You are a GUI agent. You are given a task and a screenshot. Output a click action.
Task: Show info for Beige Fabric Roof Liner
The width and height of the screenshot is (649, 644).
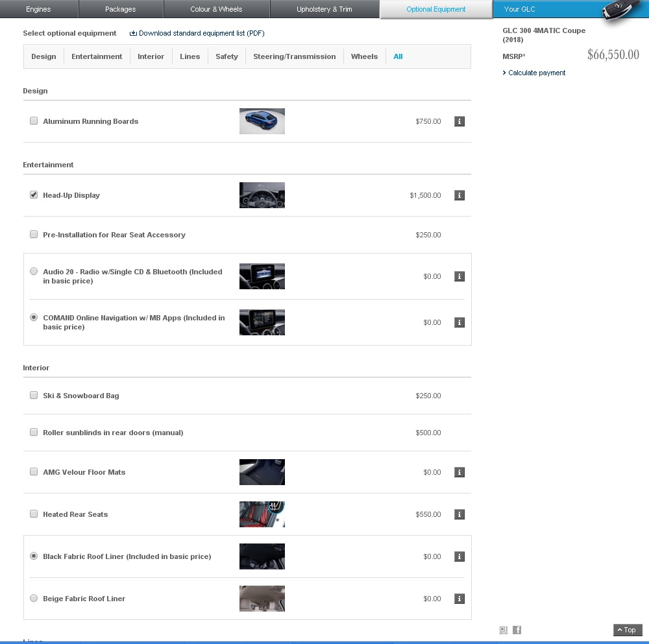459,599
